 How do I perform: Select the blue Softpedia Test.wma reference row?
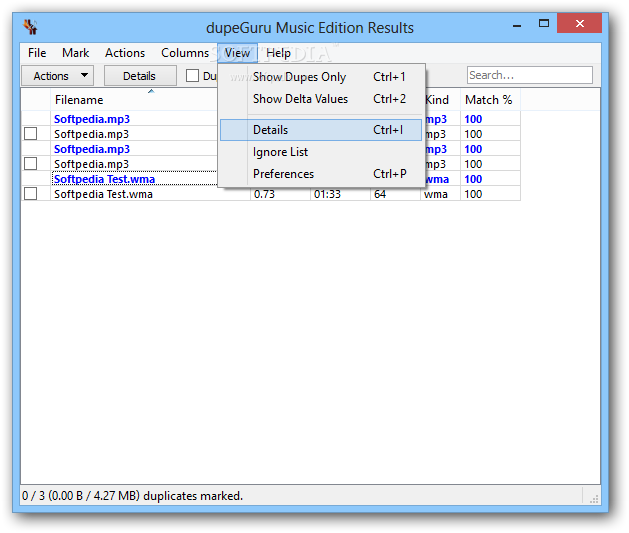click(x=104, y=179)
